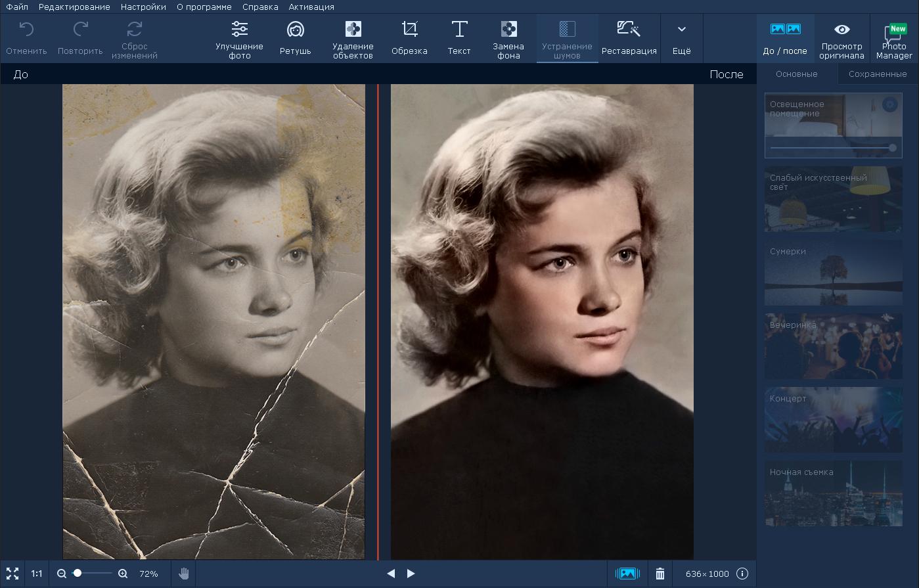
Task: Open the Реставрация restoration tool
Action: 629,38
